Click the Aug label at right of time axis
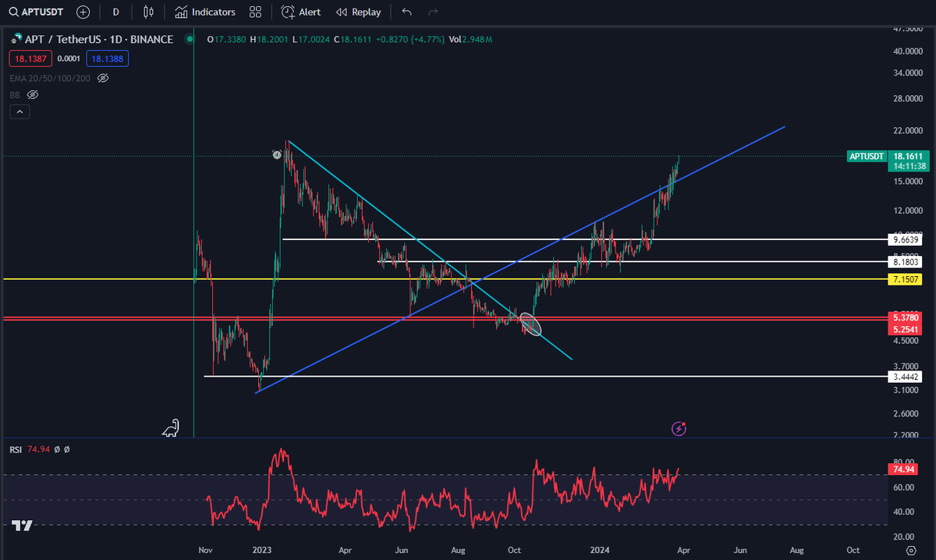The height and width of the screenshot is (560, 936). [x=797, y=550]
